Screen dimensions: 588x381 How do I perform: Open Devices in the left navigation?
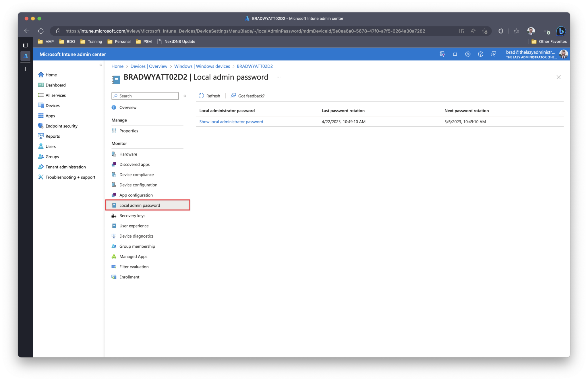pos(49,105)
